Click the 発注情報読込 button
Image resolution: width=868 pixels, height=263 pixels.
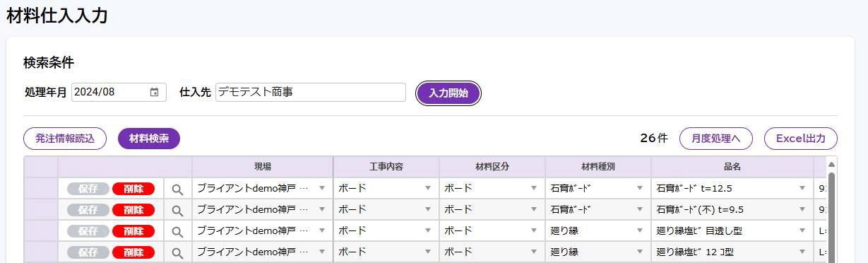click(65, 139)
